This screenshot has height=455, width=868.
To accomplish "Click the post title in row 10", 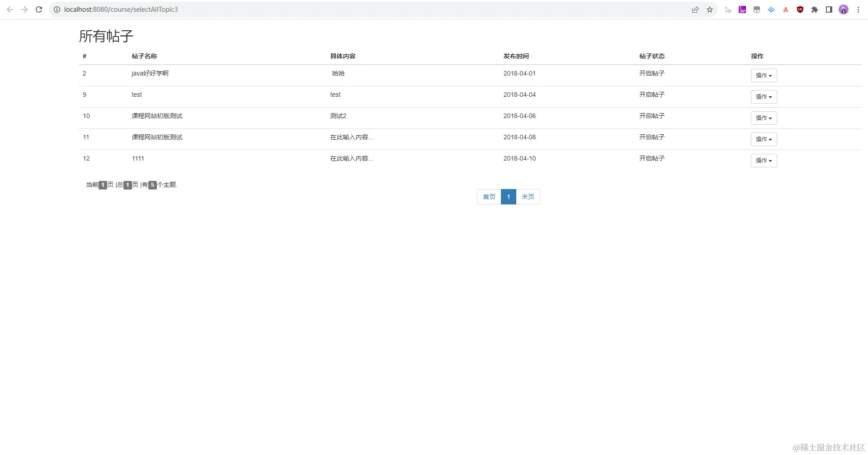I will click(157, 116).
